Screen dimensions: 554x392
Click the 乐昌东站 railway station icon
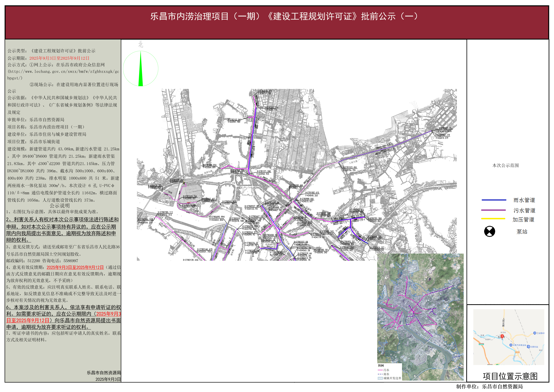pyautogui.click(x=528, y=347)
